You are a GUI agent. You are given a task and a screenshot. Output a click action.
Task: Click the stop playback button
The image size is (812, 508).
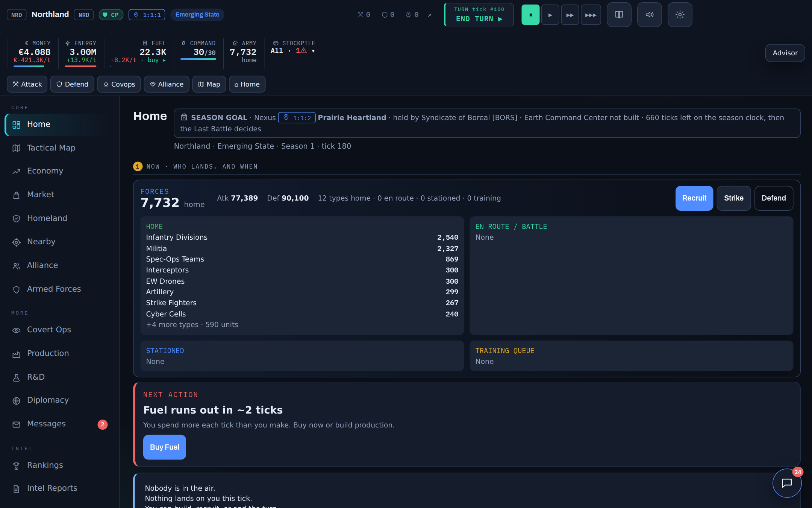tap(530, 15)
